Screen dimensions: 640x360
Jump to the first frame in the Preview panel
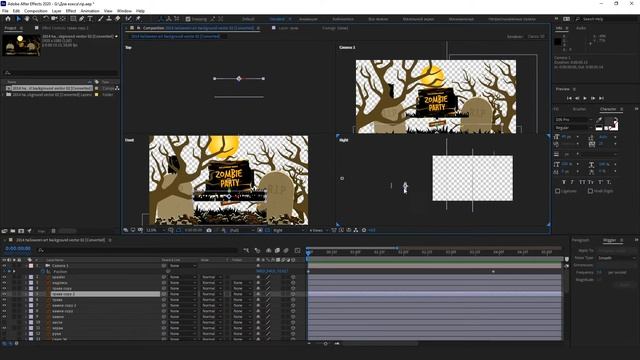(569, 98)
